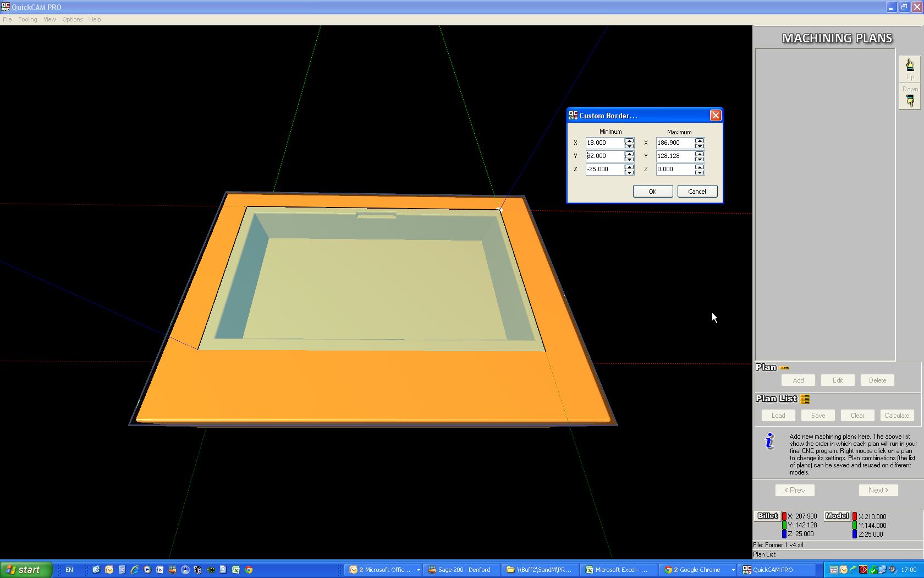Viewport: 924px width, 578px height.
Task: Click the Excel quick launch icon
Action: [x=235, y=570]
